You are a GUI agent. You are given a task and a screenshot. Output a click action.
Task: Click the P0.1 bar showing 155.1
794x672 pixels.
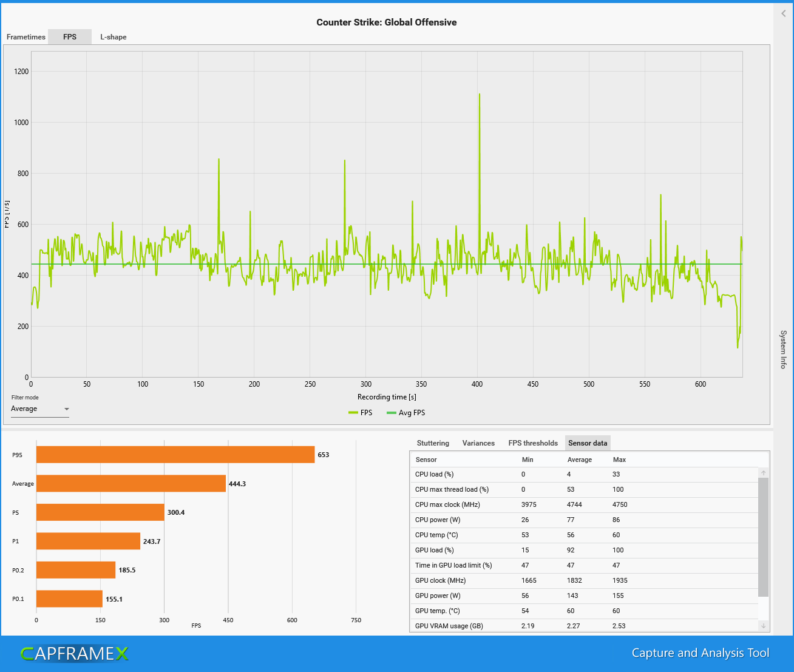click(69, 599)
